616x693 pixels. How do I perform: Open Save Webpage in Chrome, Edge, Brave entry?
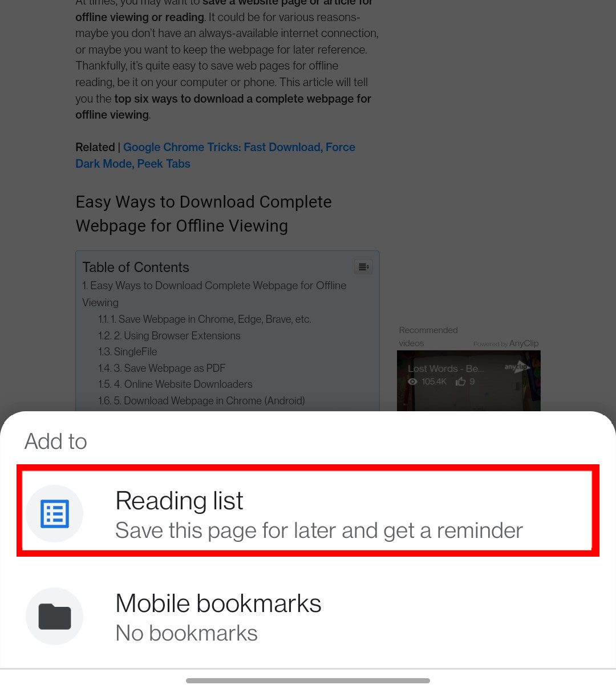click(205, 319)
